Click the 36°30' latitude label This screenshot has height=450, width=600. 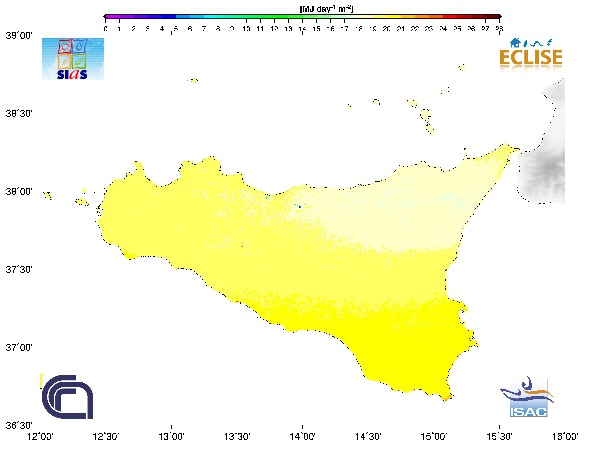19,426
